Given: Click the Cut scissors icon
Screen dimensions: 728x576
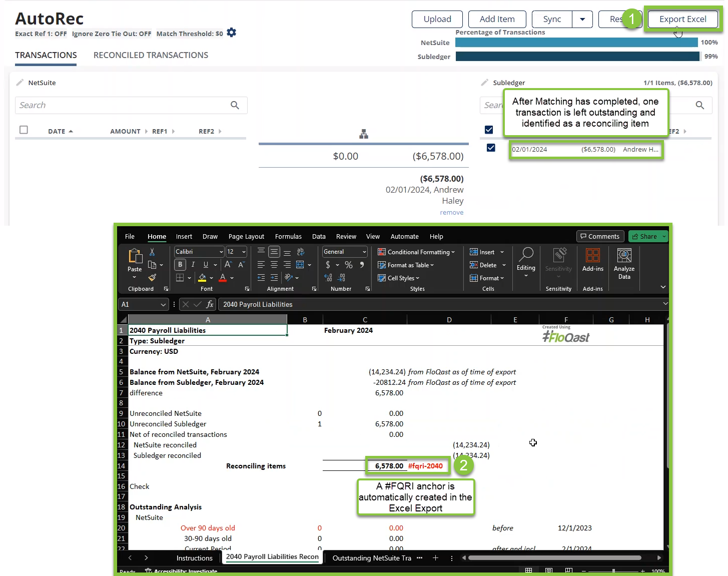Looking at the screenshot, I should [x=152, y=252].
